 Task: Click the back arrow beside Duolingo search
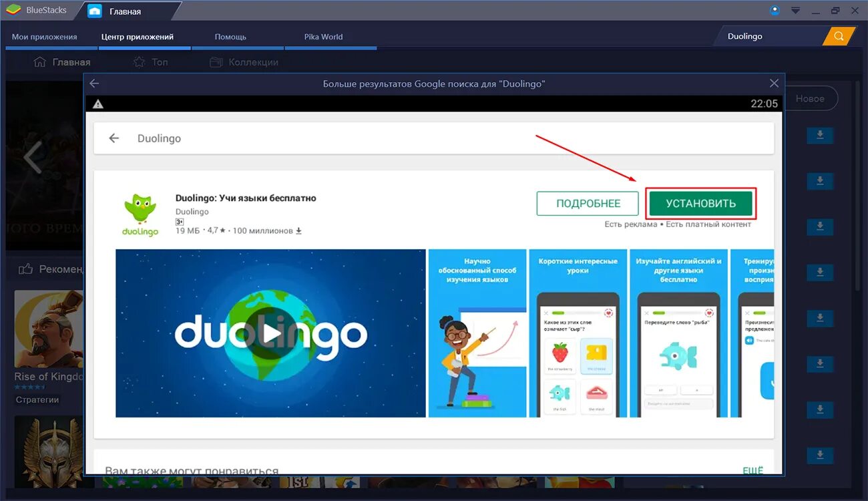114,138
